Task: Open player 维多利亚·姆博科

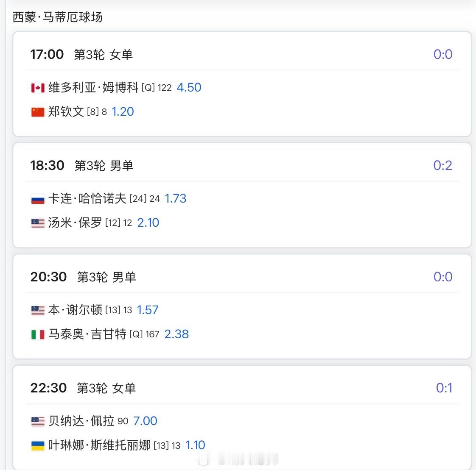Action: (93, 87)
